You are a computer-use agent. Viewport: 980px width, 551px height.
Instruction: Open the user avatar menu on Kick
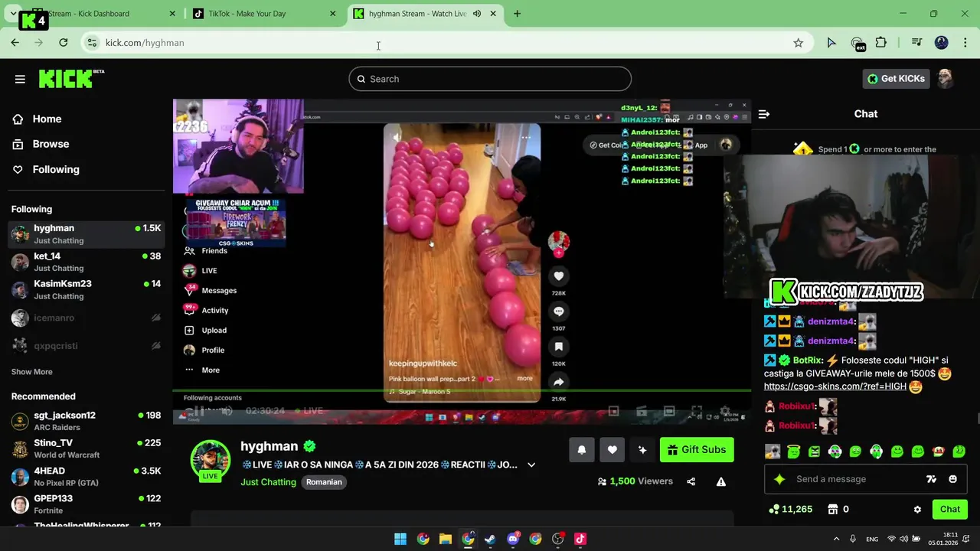pos(946,78)
